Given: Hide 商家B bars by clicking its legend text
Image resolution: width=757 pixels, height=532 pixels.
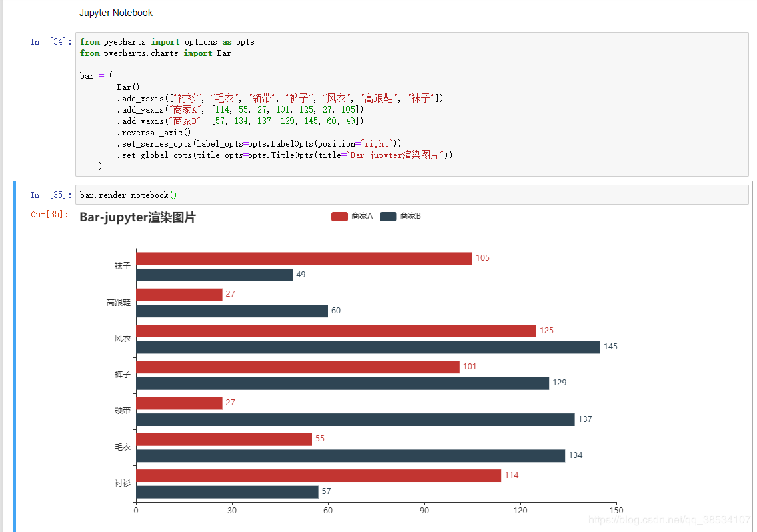Looking at the screenshot, I should (x=410, y=216).
